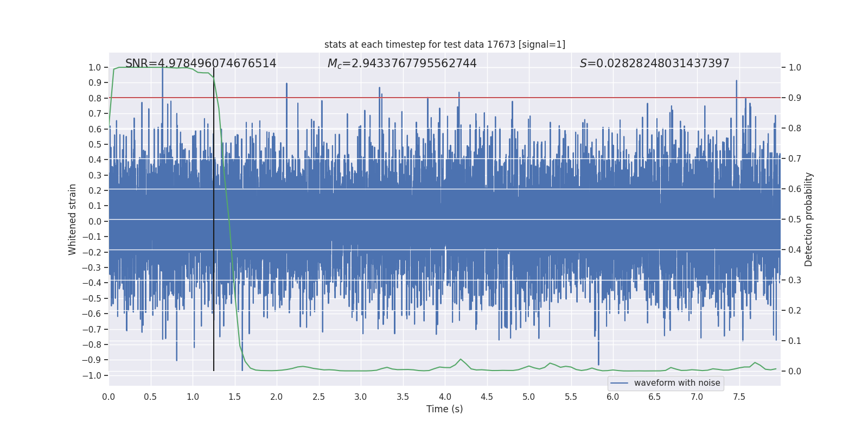This screenshot has width=868, height=434.
Task: Click the plot title for test data 17673
Action: tap(445, 44)
